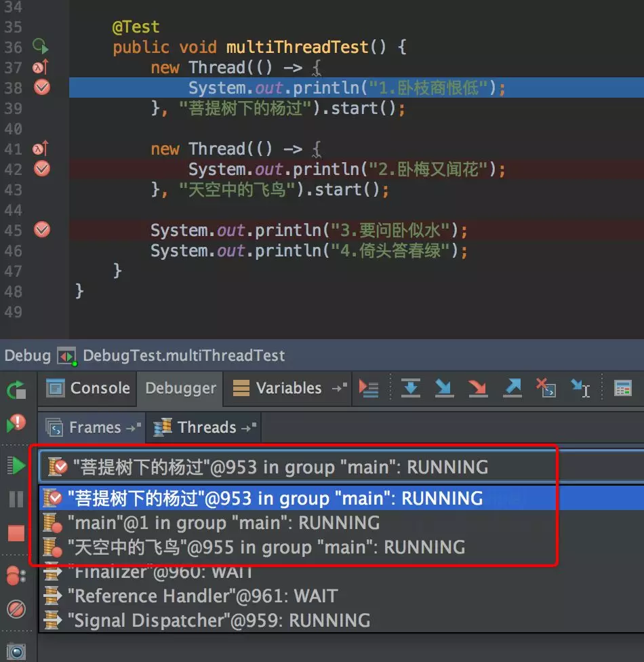Toggle the breakpoint on line 45

[41, 230]
